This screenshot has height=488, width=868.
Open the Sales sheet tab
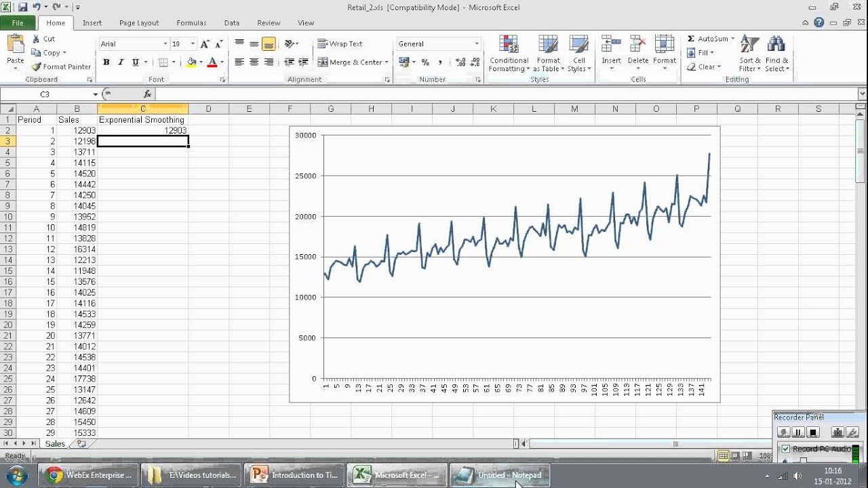pyautogui.click(x=55, y=444)
